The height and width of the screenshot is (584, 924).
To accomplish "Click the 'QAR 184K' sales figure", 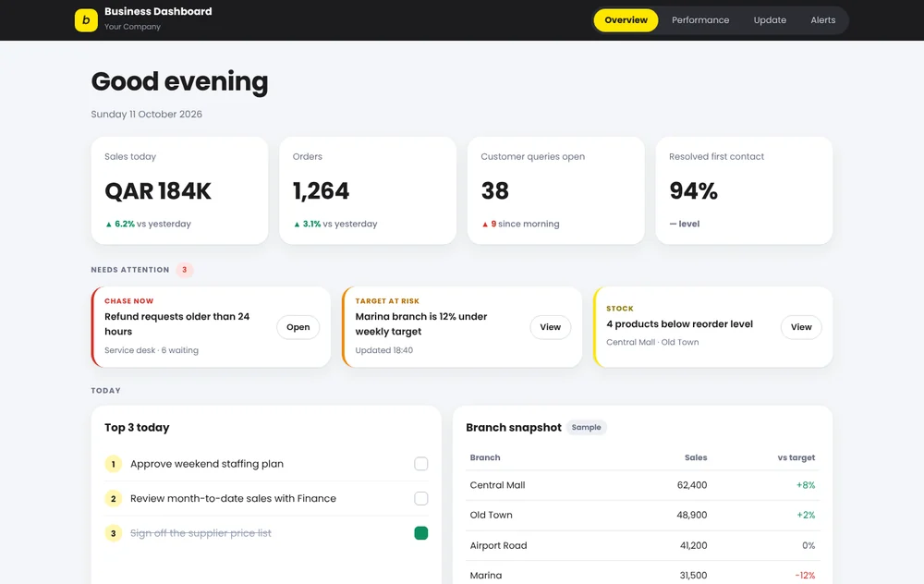I will [x=158, y=191].
